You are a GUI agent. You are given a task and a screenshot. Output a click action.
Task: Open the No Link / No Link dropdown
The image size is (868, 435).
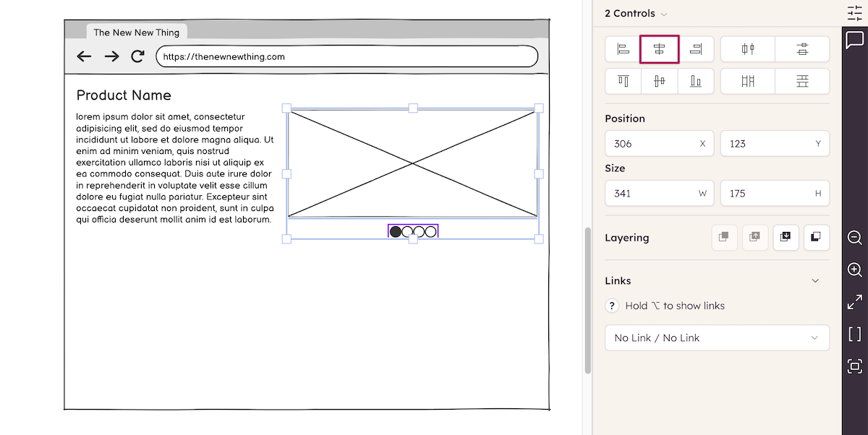click(x=717, y=338)
